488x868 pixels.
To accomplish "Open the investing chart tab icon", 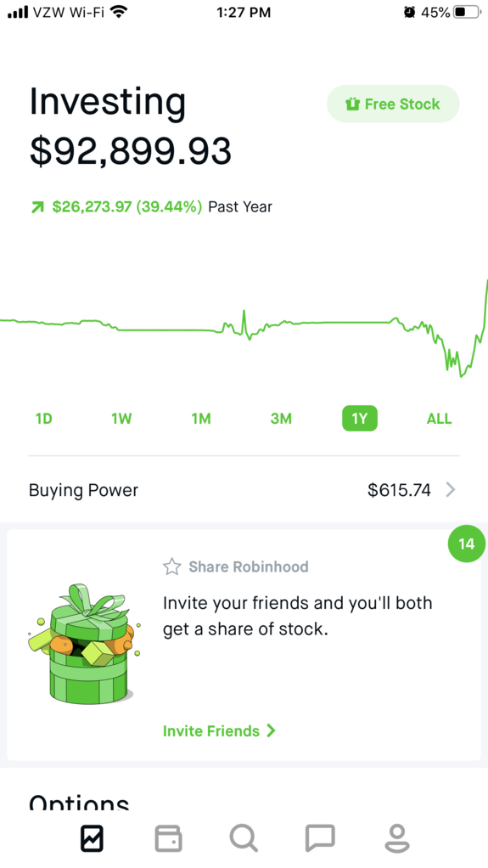I will pos(92,838).
